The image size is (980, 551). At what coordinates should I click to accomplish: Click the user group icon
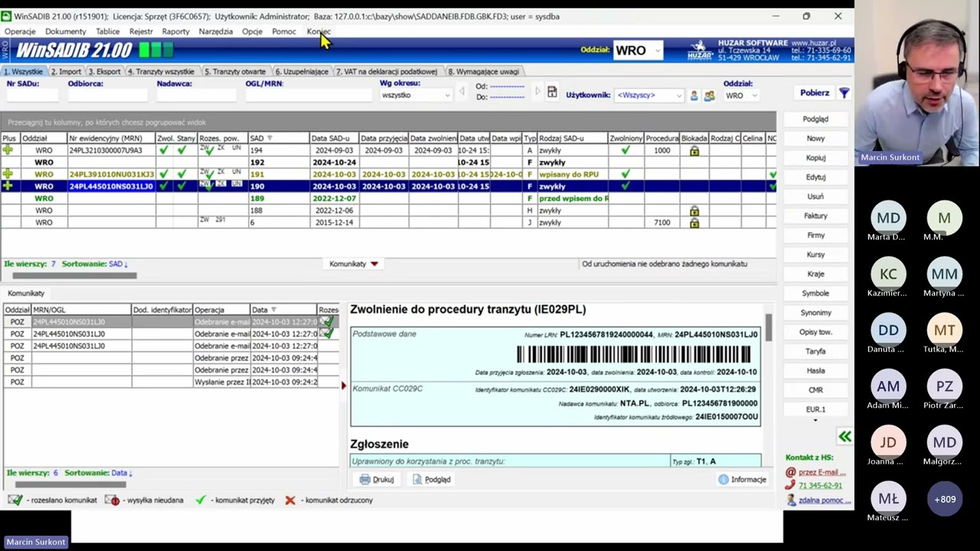(x=709, y=95)
